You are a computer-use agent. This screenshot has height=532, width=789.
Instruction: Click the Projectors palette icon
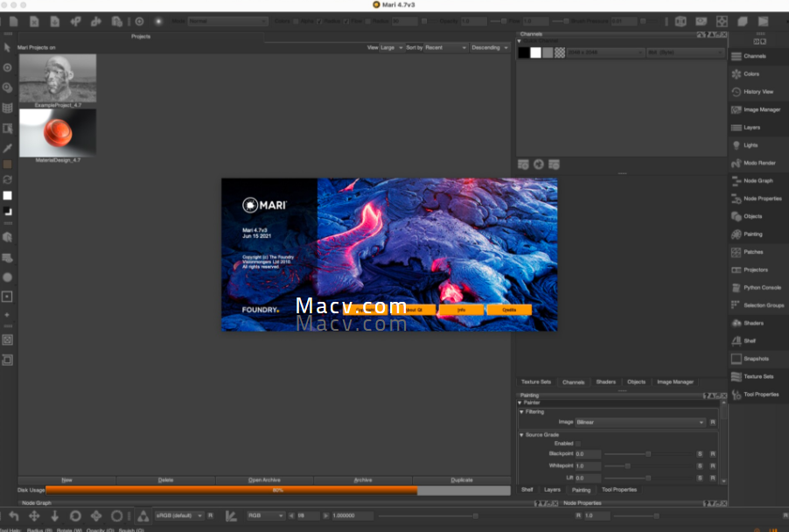click(x=736, y=269)
